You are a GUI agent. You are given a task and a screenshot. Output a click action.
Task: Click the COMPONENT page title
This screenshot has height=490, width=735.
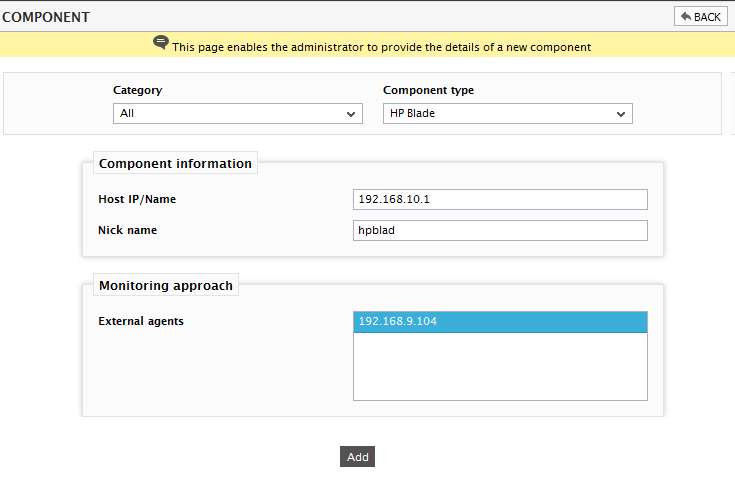point(46,17)
